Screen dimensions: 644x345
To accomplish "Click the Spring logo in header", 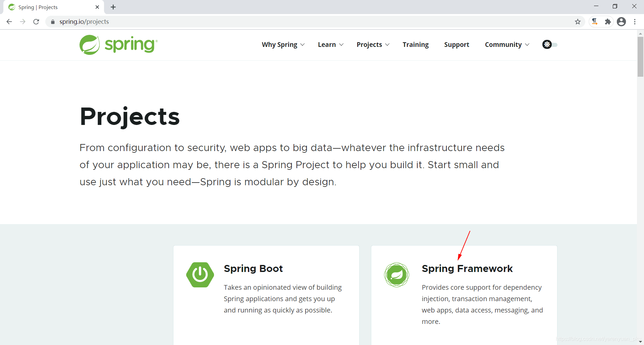I will (118, 45).
